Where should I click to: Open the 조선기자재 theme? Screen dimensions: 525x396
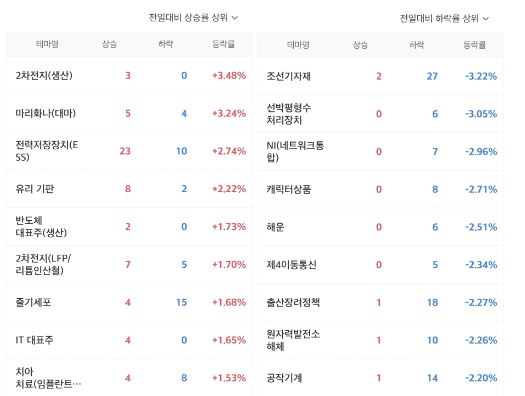coord(288,76)
